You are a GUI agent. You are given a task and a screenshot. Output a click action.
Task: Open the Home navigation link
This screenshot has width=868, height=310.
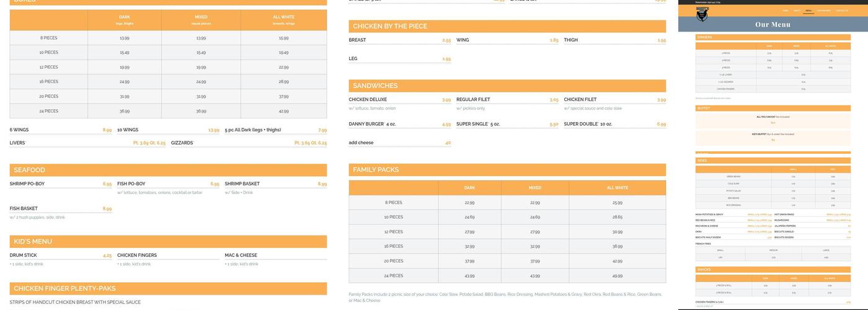pos(786,11)
